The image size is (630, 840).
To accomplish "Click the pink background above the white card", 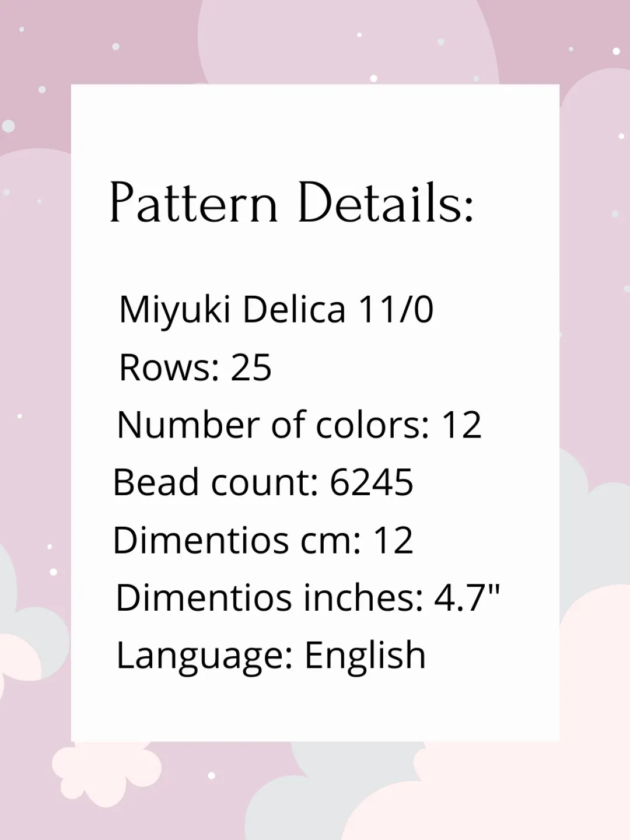I will click(315, 41).
